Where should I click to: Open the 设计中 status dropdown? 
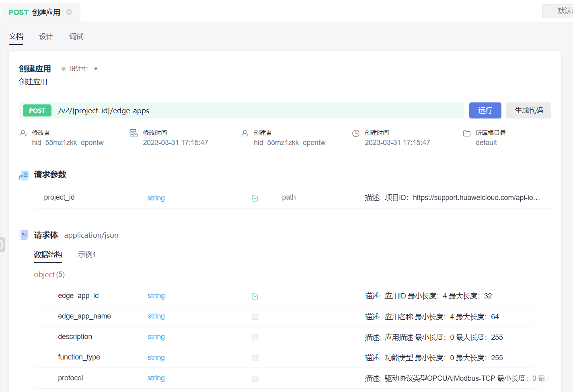click(x=80, y=69)
